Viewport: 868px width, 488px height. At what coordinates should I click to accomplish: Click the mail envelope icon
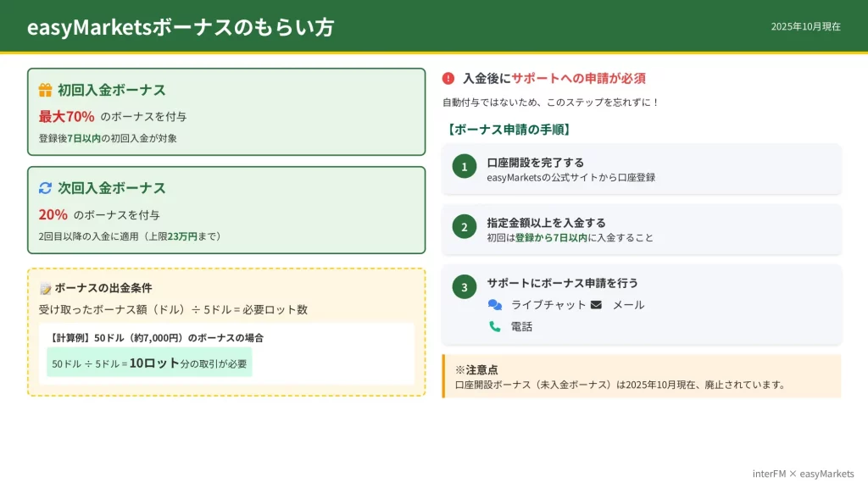point(596,305)
